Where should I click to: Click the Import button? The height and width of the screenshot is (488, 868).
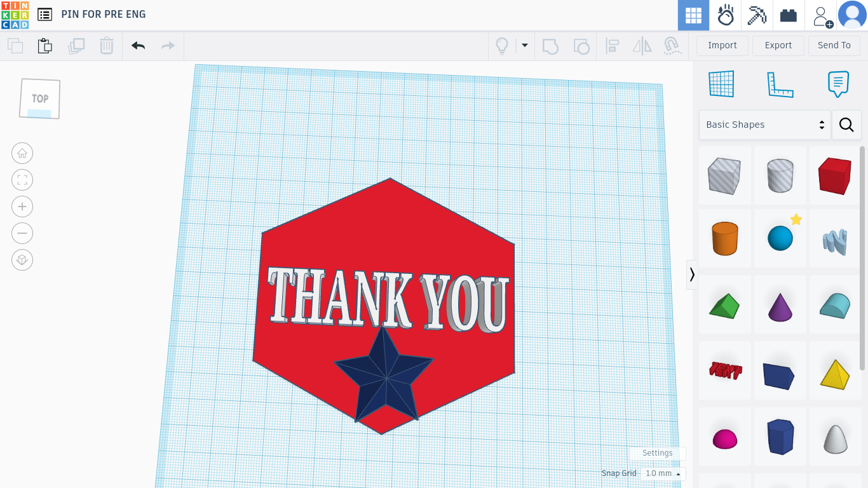(722, 45)
